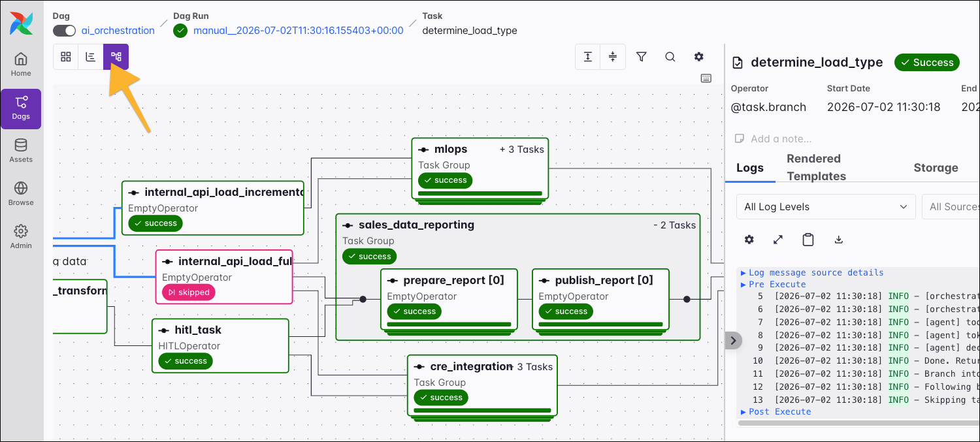Screen dimensions: 980x442
Task: Download the task logs
Action: coord(839,240)
